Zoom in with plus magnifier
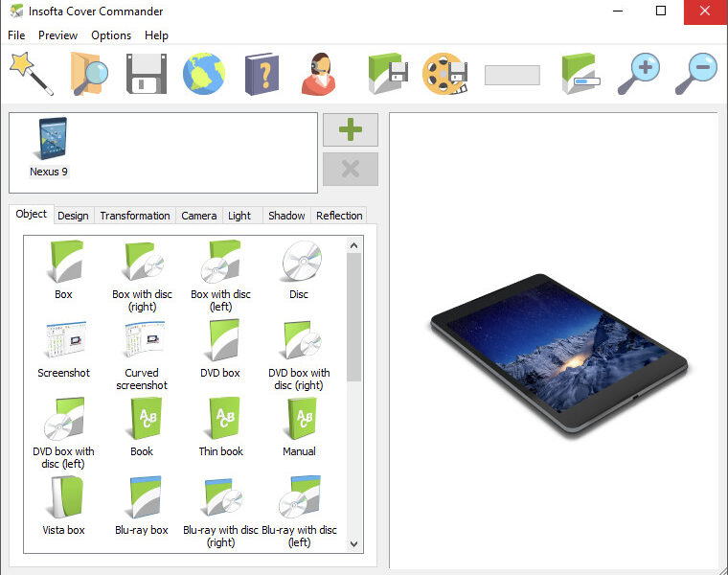The width and height of the screenshot is (728, 575). [639, 74]
